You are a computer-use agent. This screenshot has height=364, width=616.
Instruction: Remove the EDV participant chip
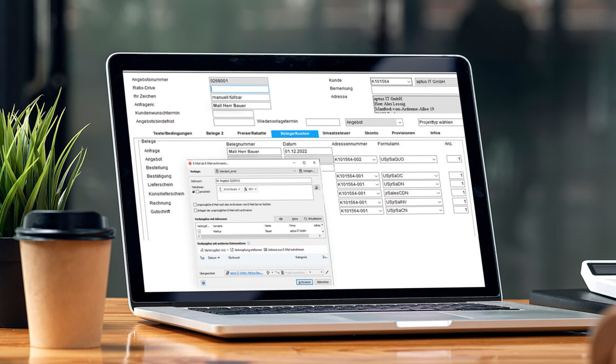(256, 189)
